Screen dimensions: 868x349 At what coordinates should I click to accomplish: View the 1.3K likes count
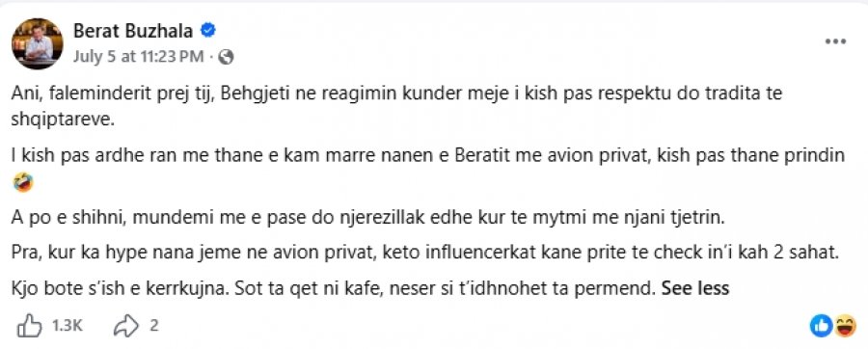(x=67, y=326)
